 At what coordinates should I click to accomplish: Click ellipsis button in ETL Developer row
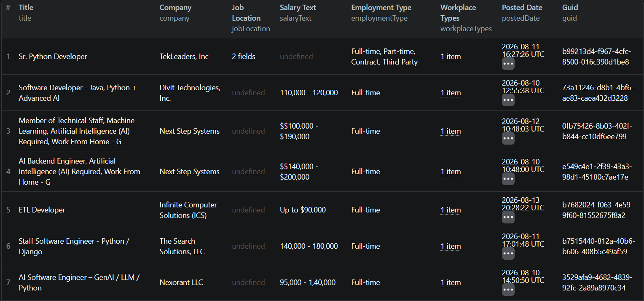508,218
